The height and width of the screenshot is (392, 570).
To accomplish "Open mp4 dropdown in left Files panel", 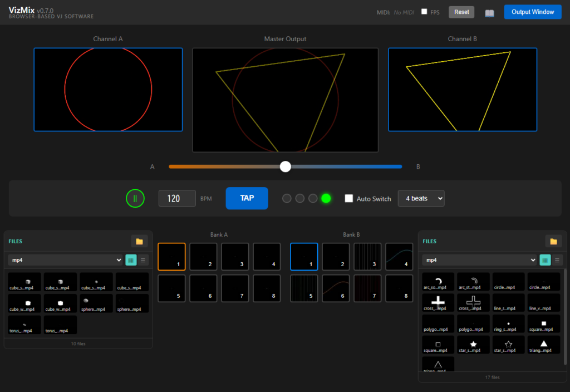I will pyautogui.click(x=65, y=260).
